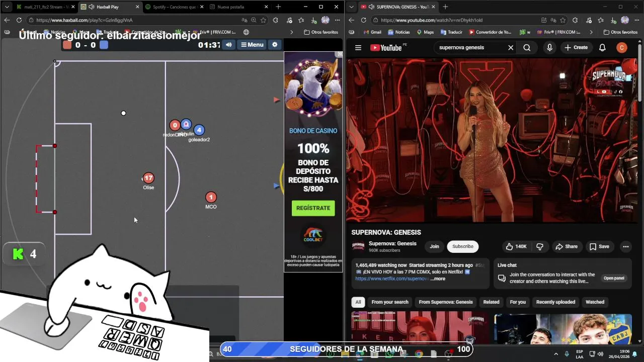Bookmark the Haxball page with the star
The image size is (644, 362).
263,20
